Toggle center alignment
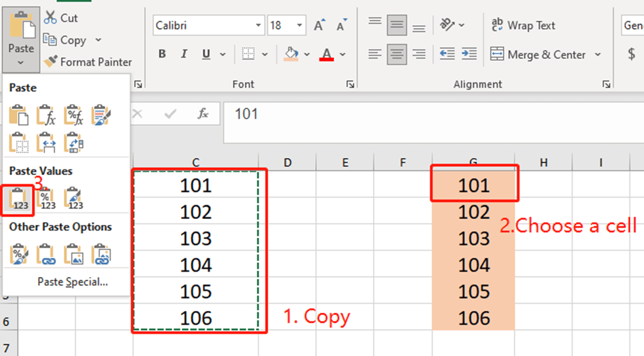The width and height of the screenshot is (644, 356). tap(396, 54)
